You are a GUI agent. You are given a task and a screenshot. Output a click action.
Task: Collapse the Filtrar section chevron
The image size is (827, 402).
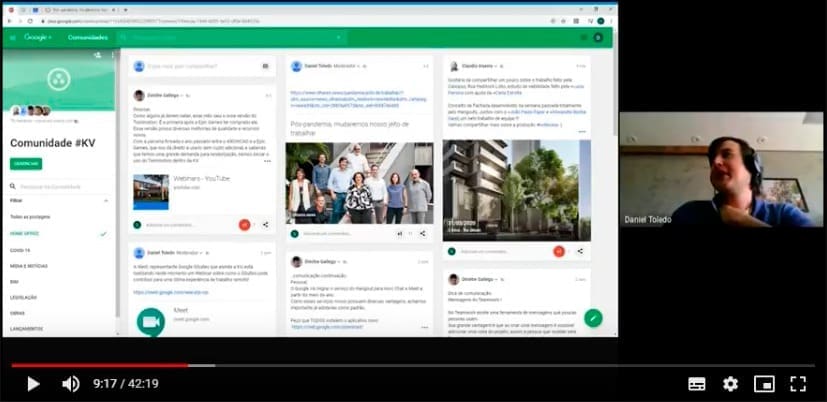click(105, 201)
